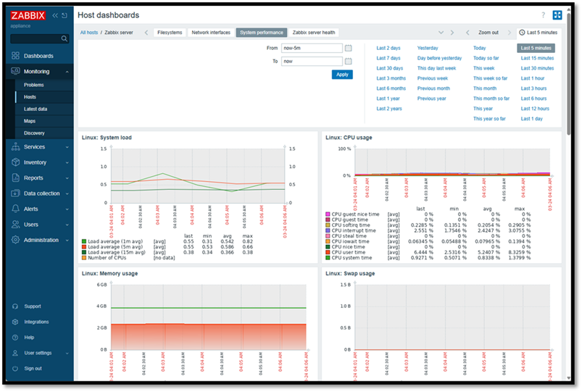Click the Sign out power icon

tap(14, 368)
